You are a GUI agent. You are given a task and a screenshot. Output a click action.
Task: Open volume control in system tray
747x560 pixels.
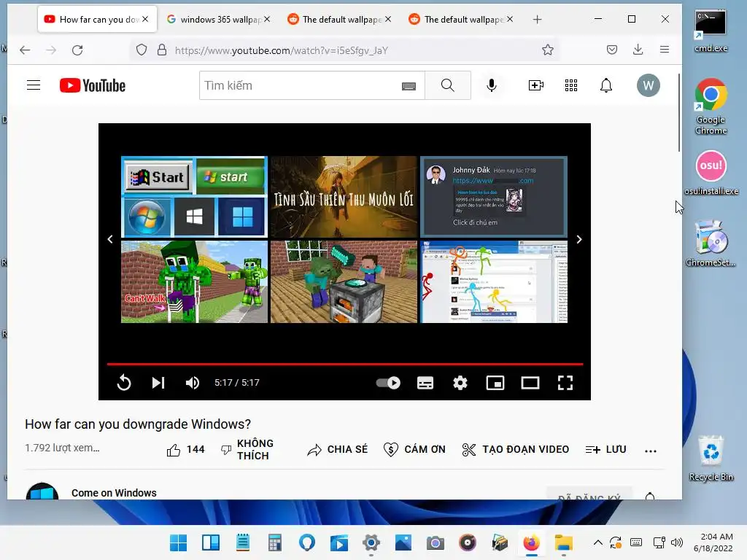pyautogui.click(x=676, y=542)
